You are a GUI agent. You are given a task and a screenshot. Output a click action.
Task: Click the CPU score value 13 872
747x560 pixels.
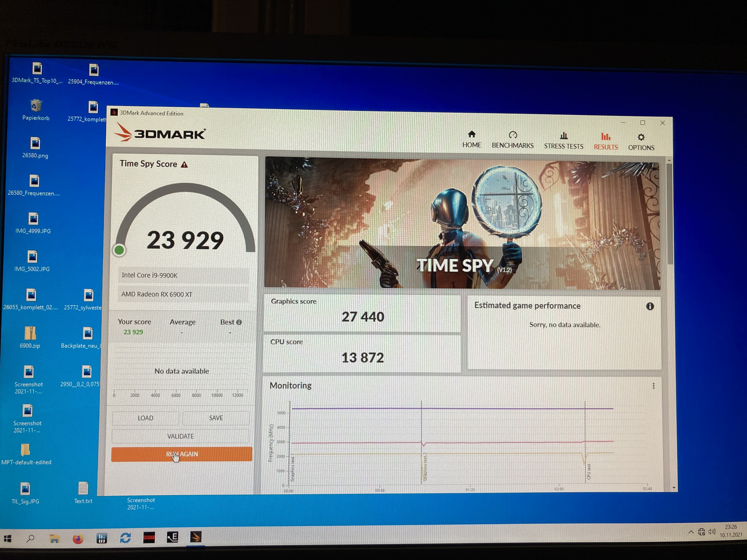point(362,357)
